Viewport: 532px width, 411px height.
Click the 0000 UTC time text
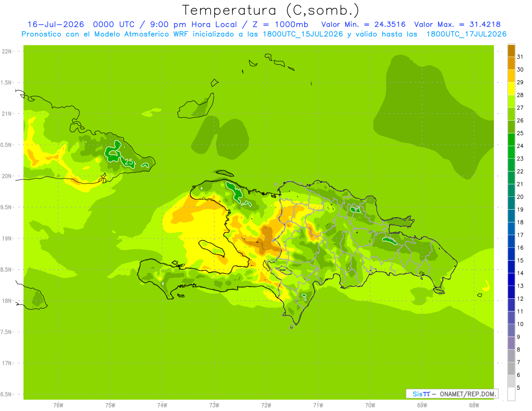point(114,24)
